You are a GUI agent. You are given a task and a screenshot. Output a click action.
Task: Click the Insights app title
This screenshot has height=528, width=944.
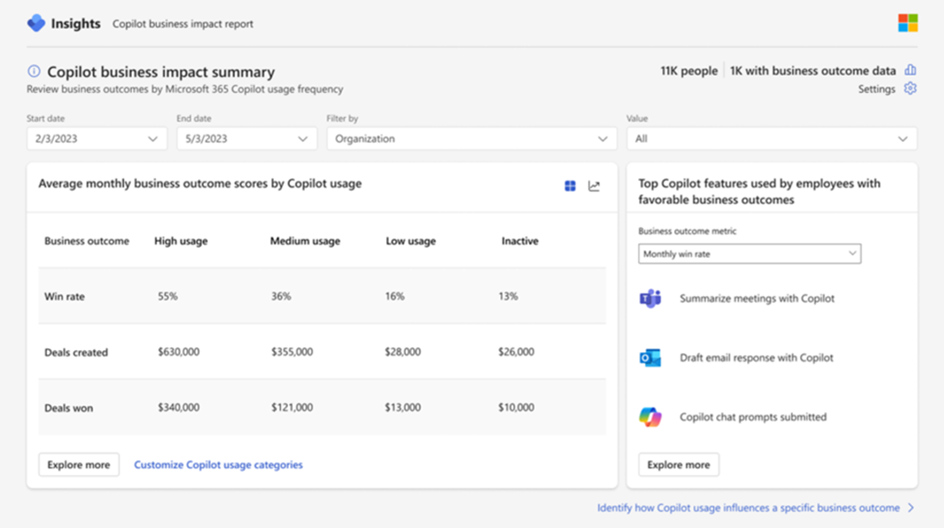[76, 23]
